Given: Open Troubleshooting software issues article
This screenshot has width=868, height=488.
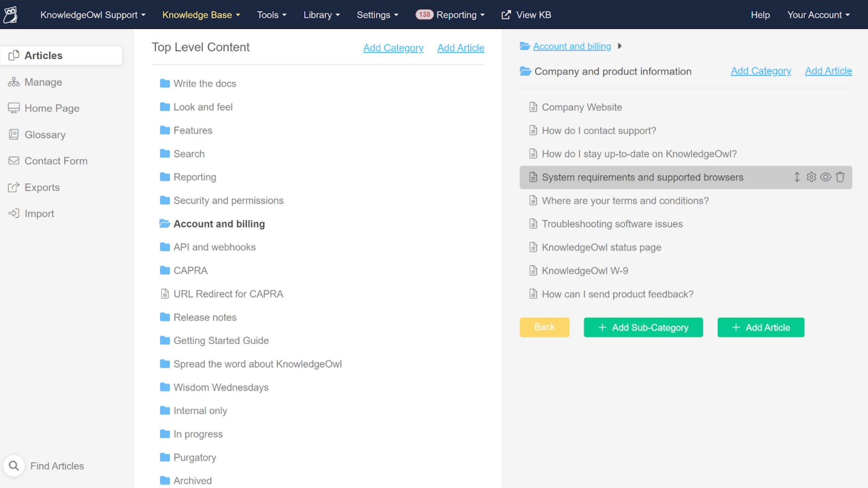Looking at the screenshot, I should click(612, 224).
